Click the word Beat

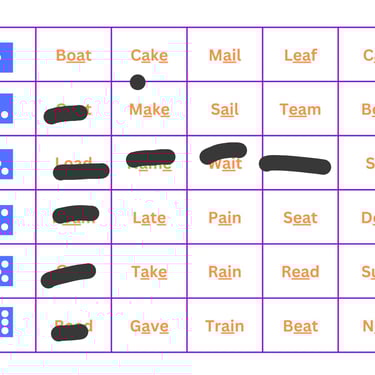[x=300, y=326]
